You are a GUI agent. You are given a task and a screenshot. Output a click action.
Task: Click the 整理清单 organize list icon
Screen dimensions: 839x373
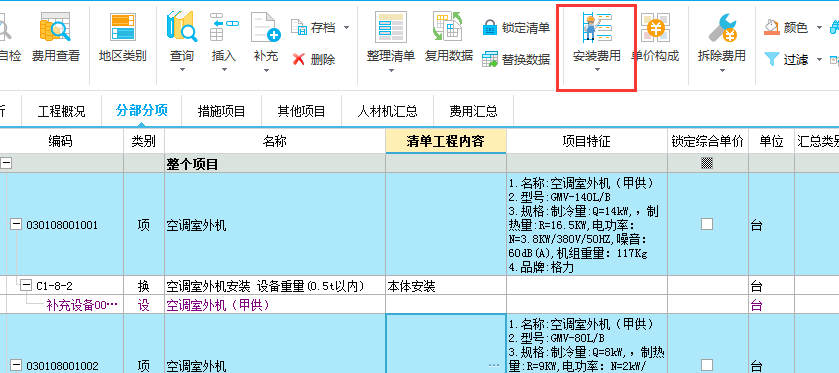coord(391,27)
